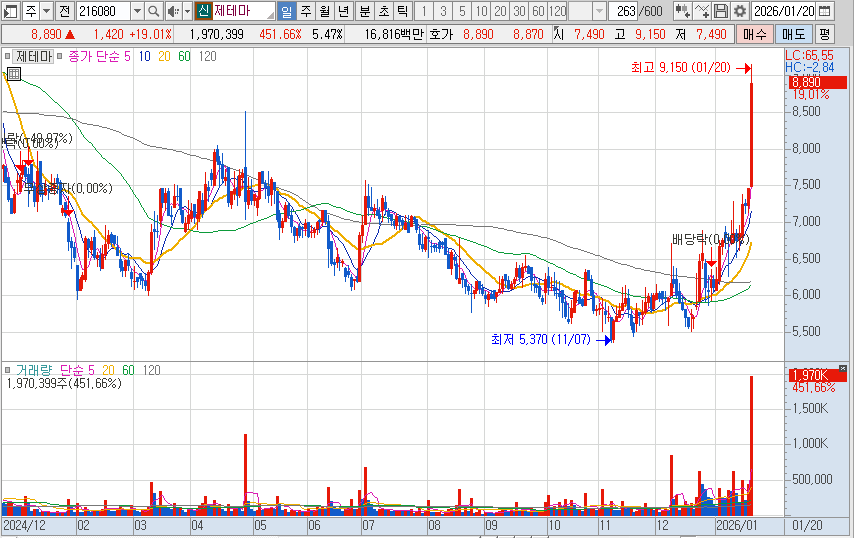Click the small square before 거래량 label
The width and height of the screenshot is (854, 538).
click(7, 370)
